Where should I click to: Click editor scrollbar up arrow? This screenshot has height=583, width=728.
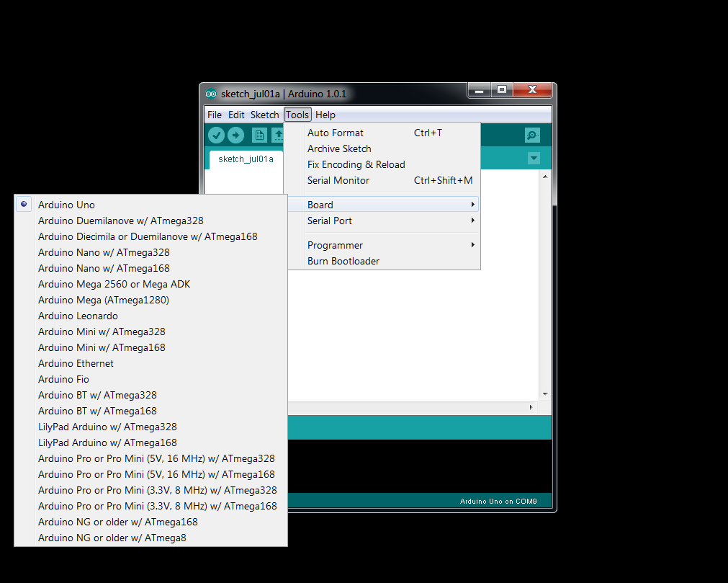pos(545,177)
